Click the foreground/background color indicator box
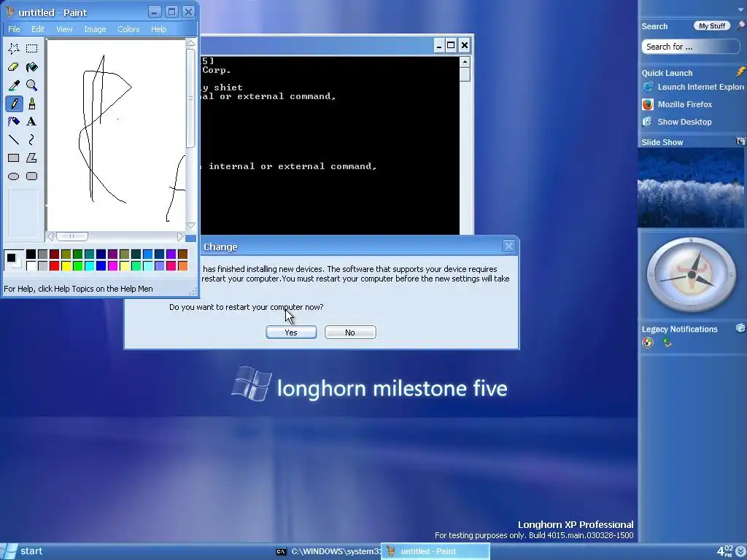The height and width of the screenshot is (560, 747). 13,260
